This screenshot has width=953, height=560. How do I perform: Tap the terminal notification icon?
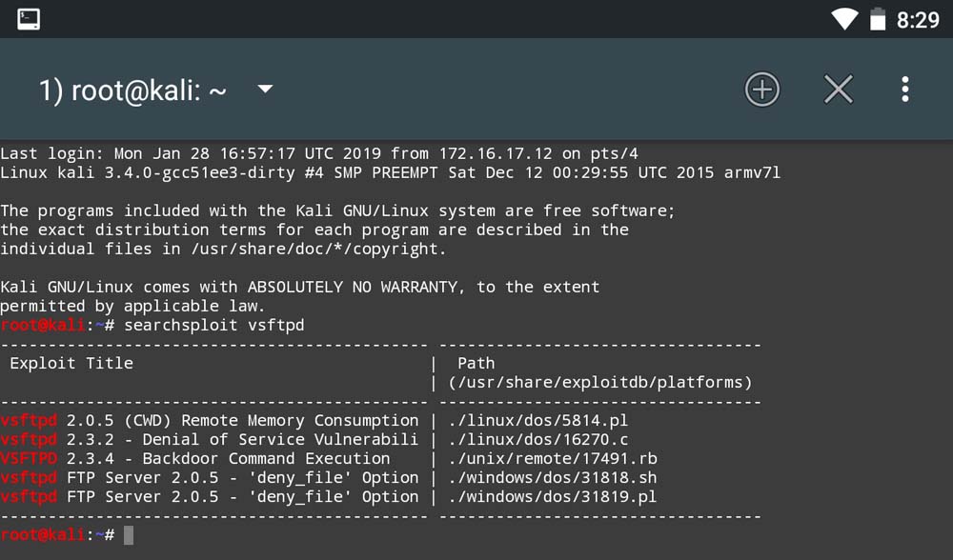coord(29,18)
